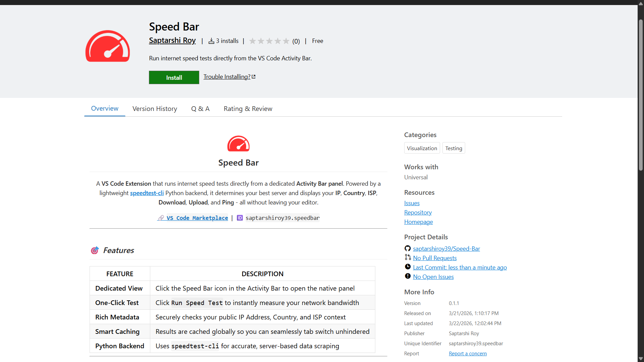Click the GitHub octocat icon under Project Details
The height and width of the screenshot is (362, 644).
pos(408,248)
